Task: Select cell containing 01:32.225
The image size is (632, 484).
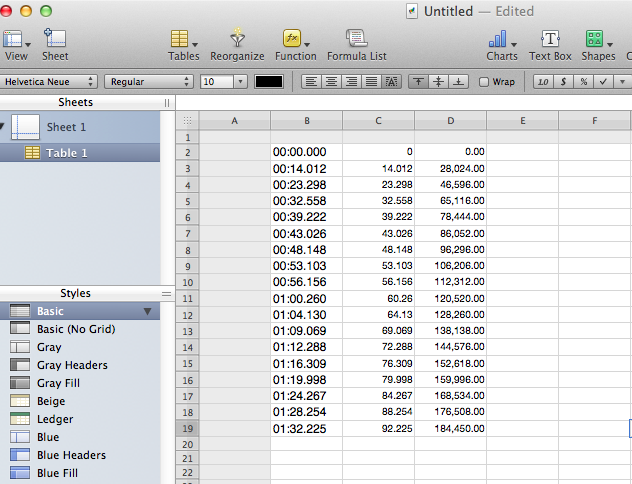Action: (x=307, y=428)
